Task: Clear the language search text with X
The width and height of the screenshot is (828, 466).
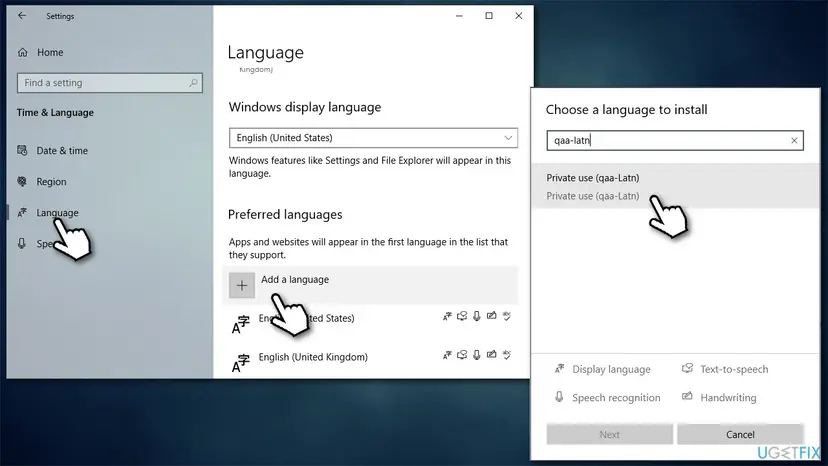Action: click(794, 141)
